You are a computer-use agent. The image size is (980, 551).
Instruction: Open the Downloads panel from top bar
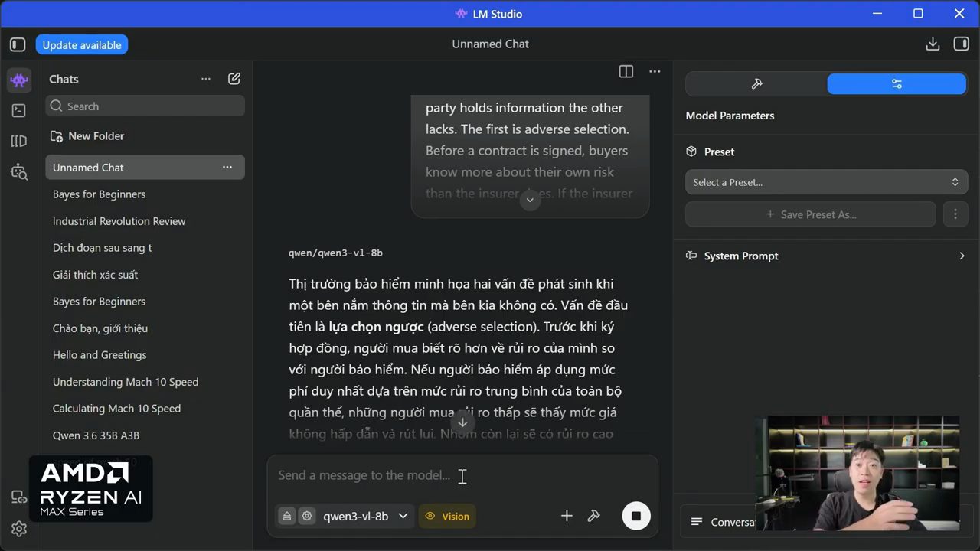(933, 44)
